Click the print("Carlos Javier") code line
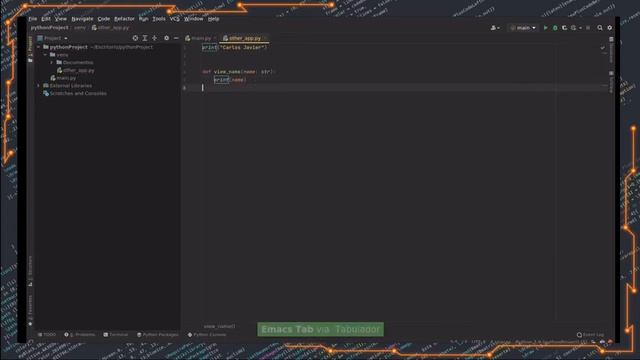This screenshot has width=640, height=360. click(234, 47)
